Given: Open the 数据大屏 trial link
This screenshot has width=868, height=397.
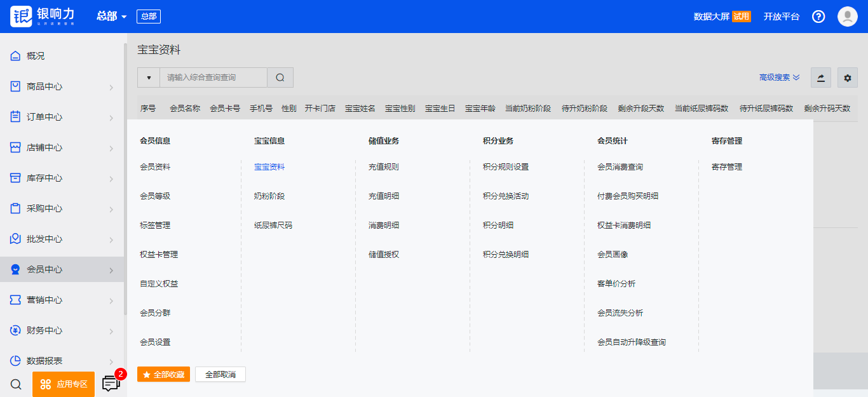Looking at the screenshot, I should pos(721,17).
